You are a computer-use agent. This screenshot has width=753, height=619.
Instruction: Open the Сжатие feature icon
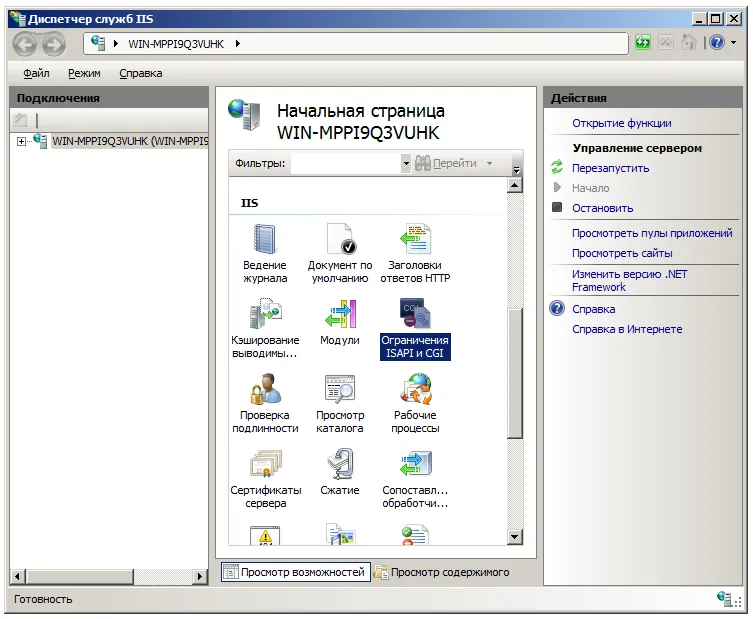click(x=340, y=464)
